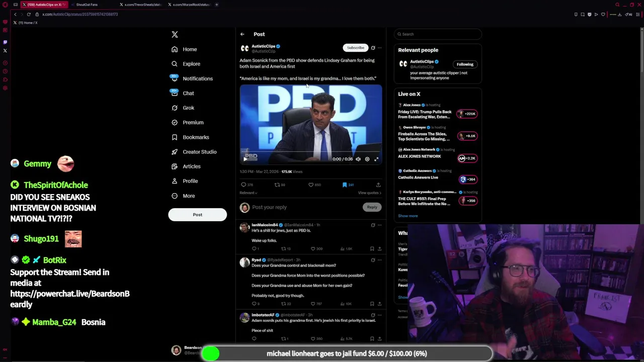Image resolution: width=644 pixels, height=362 pixels.
Task: Click the X search box
Action: click(438, 34)
